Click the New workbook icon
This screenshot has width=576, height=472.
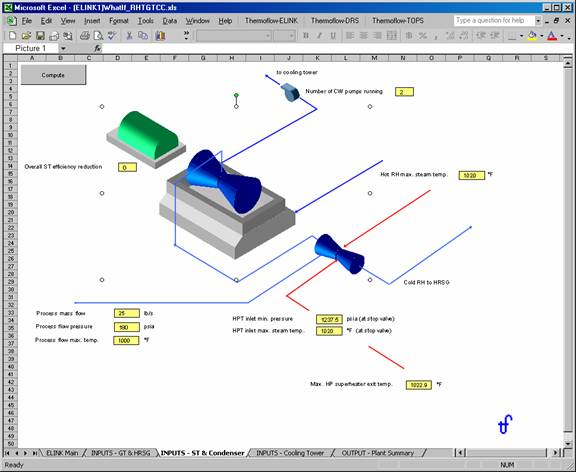(12, 36)
